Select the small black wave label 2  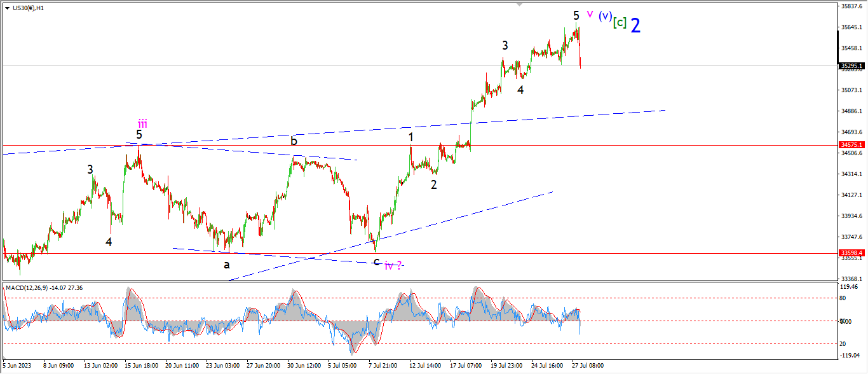[433, 184]
